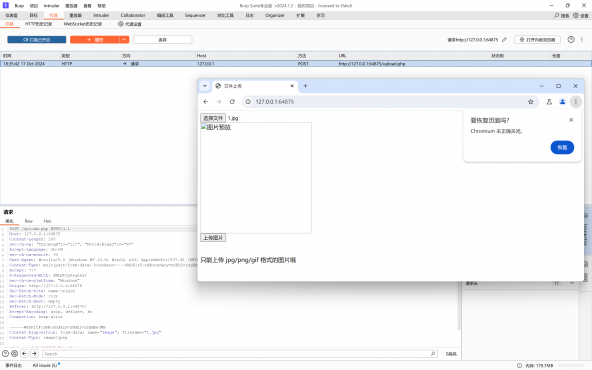Expand the Forward button dropdown arrow
The height and width of the screenshot is (370, 592).
pyautogui.click(x=124, y=40)
